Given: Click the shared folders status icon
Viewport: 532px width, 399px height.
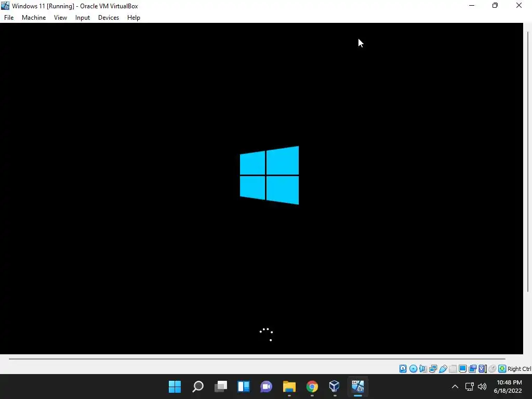Looking at the screenshot, I should tap(453, 368).
